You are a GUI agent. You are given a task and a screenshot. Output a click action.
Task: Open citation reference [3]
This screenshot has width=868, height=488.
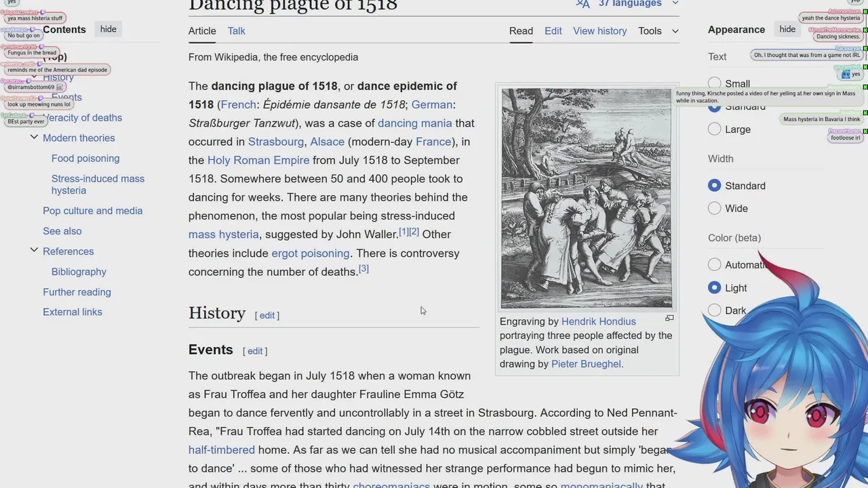pyautogui.click(x=363, y=268)
